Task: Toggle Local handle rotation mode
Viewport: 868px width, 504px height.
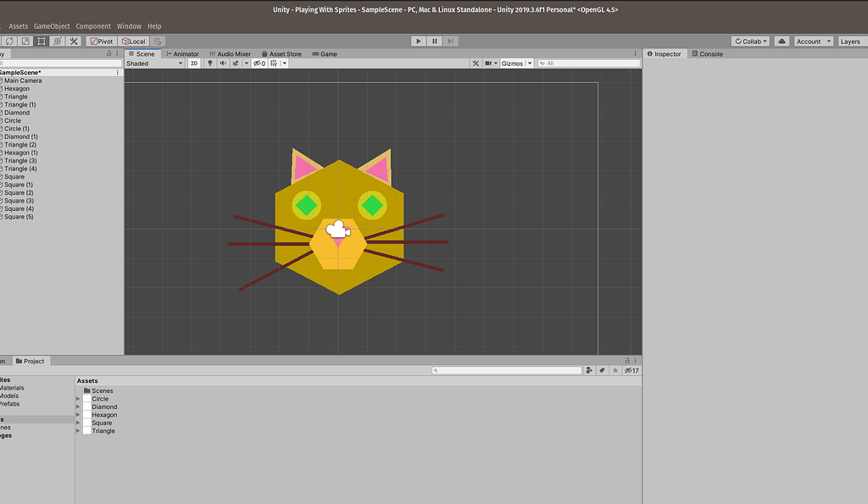Action: point(133,41)
